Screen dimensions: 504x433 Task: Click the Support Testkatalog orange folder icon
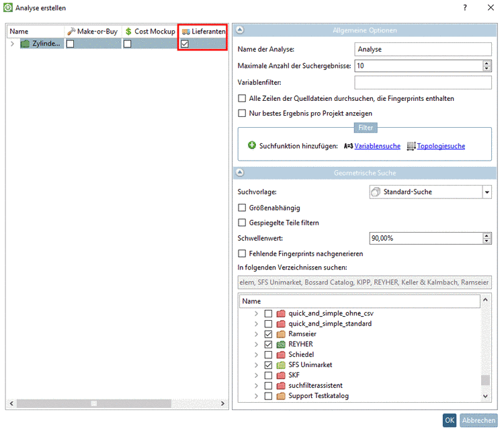pyautogui.click(x=281, y=395)
